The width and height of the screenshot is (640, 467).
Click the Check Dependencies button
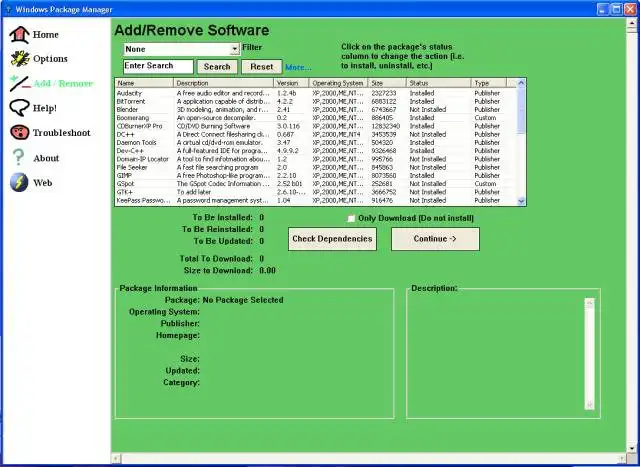[332, 239]
